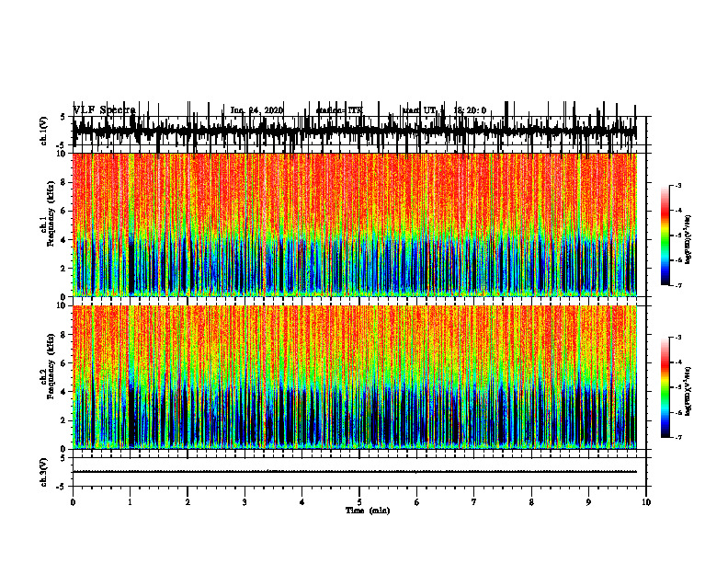Click the ch.2 color bar log(PSD) title
Image resolution: width=728 pixels, height=563 pixels.
tap(688, 392)
